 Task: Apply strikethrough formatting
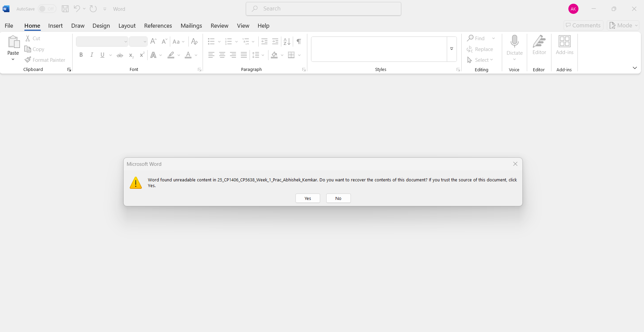pos(120,55)
